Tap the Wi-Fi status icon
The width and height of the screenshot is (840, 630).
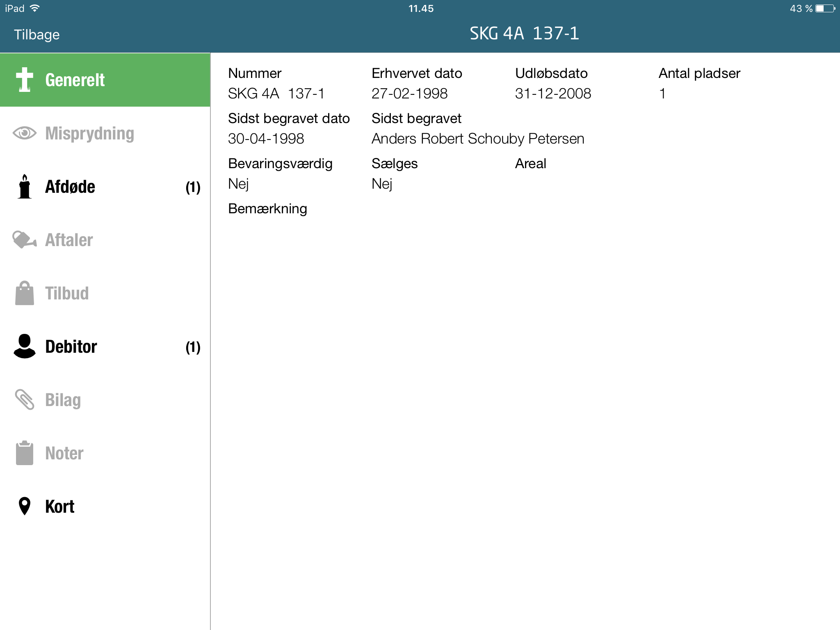[x=35, y=8]
